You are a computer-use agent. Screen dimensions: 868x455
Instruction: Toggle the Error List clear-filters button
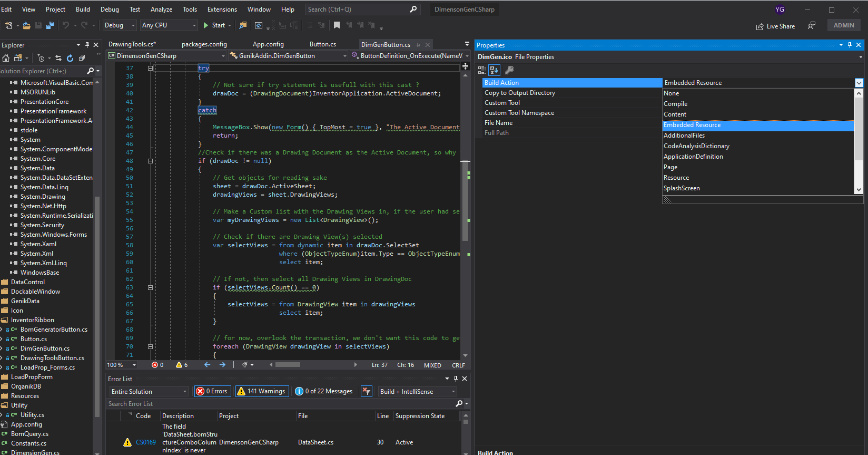click(x=367, y=391)
